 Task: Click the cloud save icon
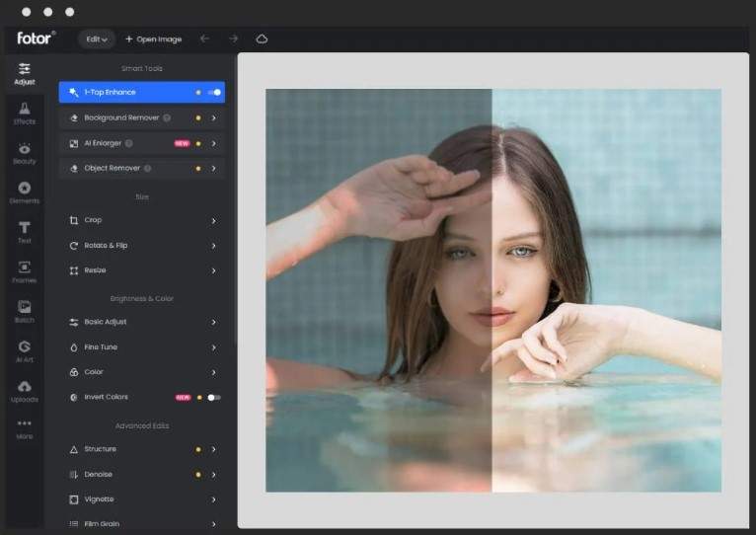point(262,39)
